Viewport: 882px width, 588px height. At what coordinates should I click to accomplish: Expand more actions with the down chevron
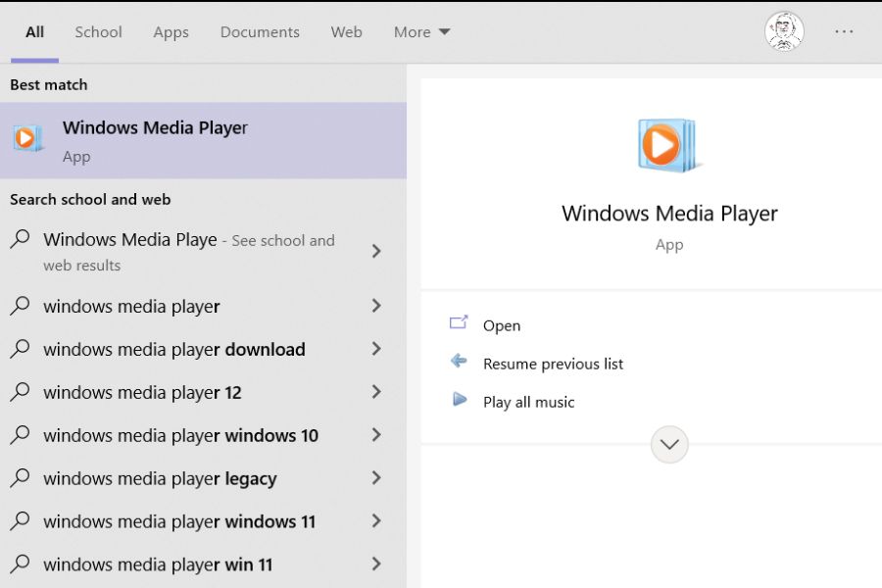pos(669,444)
